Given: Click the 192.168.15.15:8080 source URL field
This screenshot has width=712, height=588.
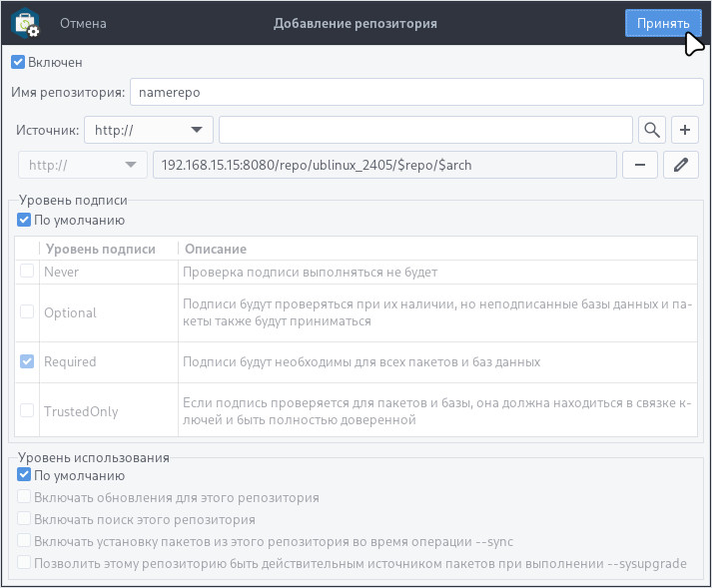Looking at the screenshot, I should (384, 165).
